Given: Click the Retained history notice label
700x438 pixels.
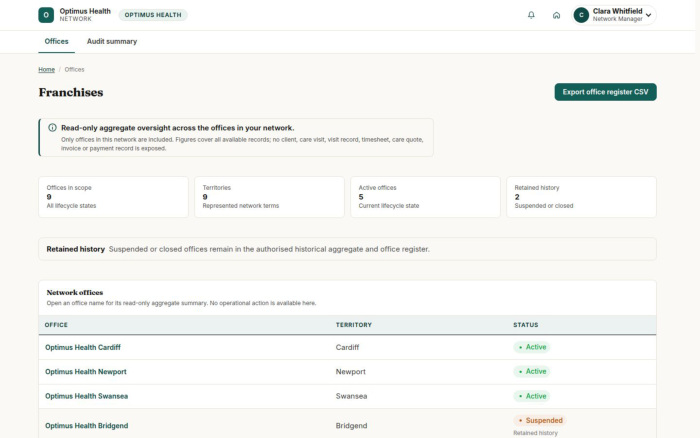Looking at the screenshot, I should [x=75, y=249].
